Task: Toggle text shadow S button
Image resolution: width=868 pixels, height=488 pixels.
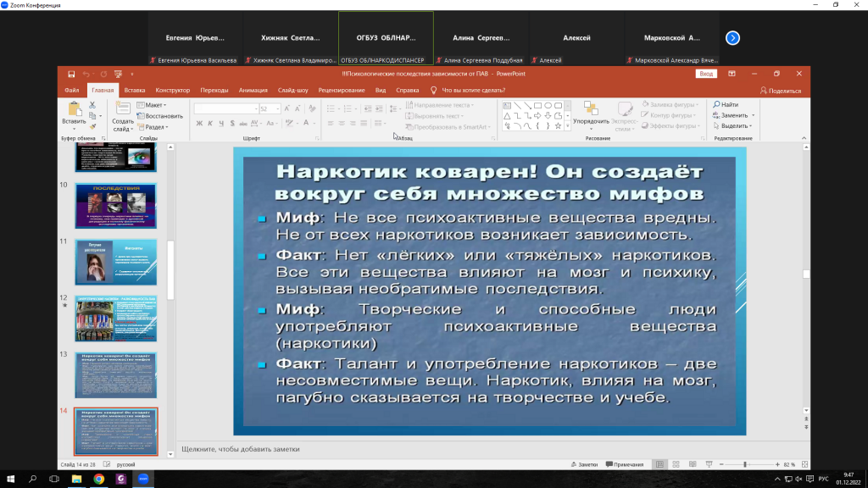Action: 232,124
